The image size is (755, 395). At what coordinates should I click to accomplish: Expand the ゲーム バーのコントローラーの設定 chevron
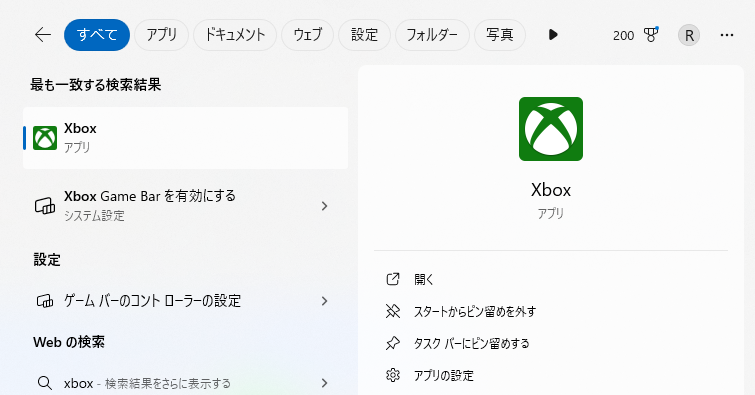click(x=325, y=301)
